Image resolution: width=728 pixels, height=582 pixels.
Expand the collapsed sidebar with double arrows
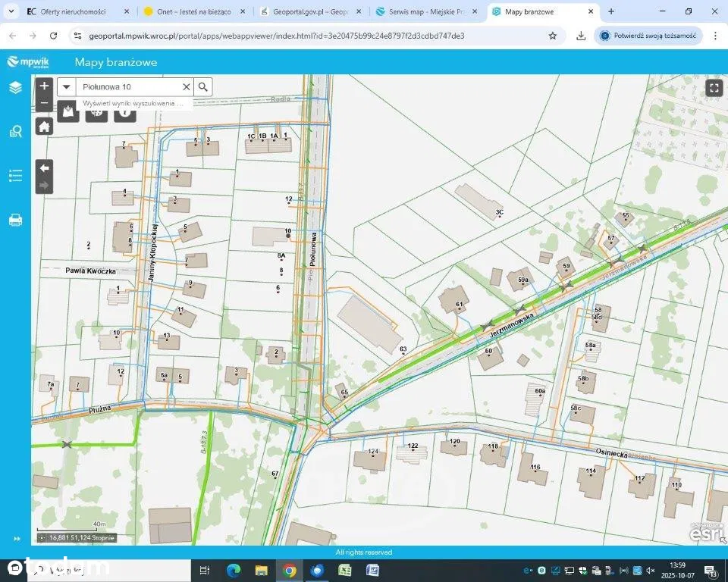coord(17,538)
